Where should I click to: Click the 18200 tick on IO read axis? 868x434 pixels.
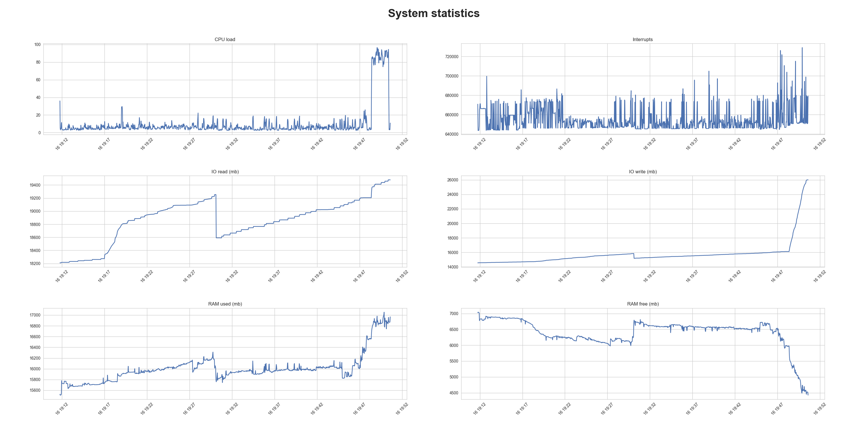[x=35, y=264]
